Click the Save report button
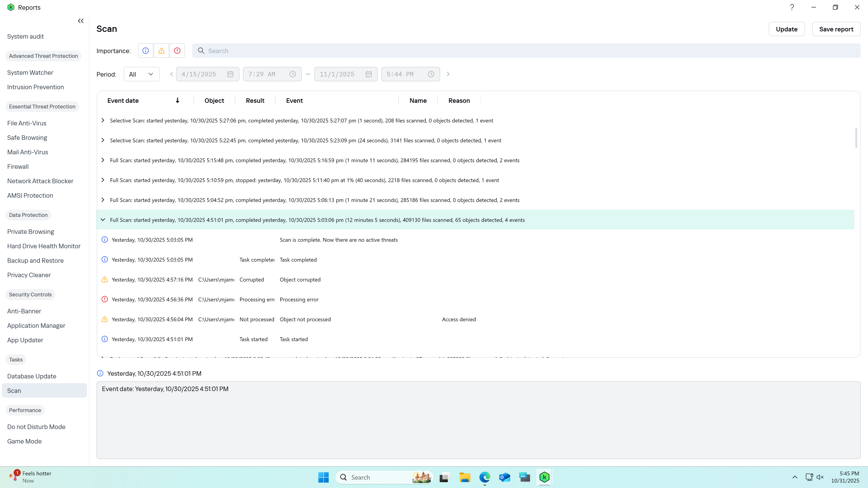Viewport: 868px width, 488px height. 836,29
